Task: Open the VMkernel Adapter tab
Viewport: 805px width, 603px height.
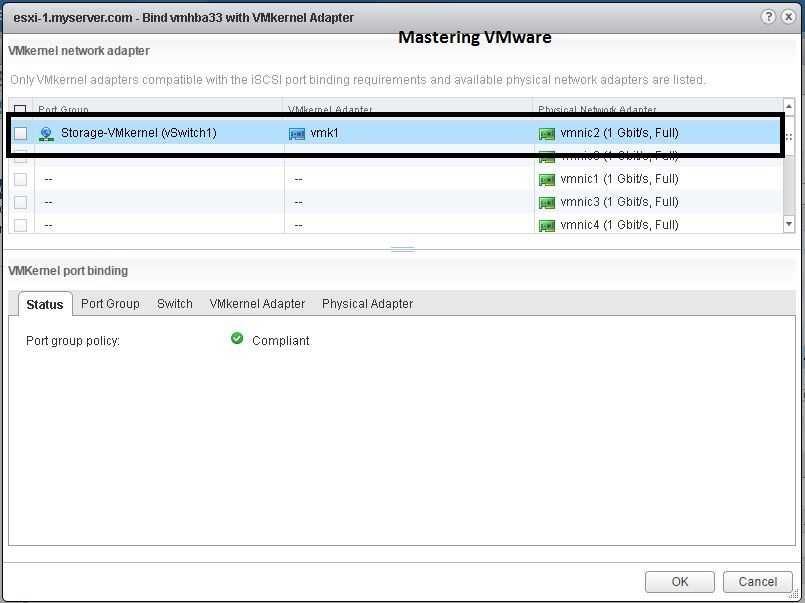Action: tap(257, 304)
